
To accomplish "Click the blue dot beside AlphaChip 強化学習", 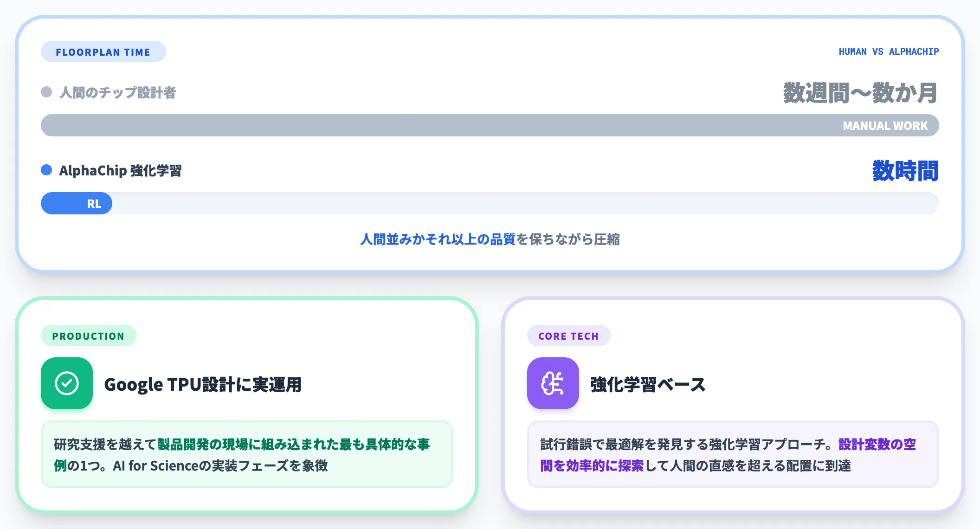I will (46, 170).
